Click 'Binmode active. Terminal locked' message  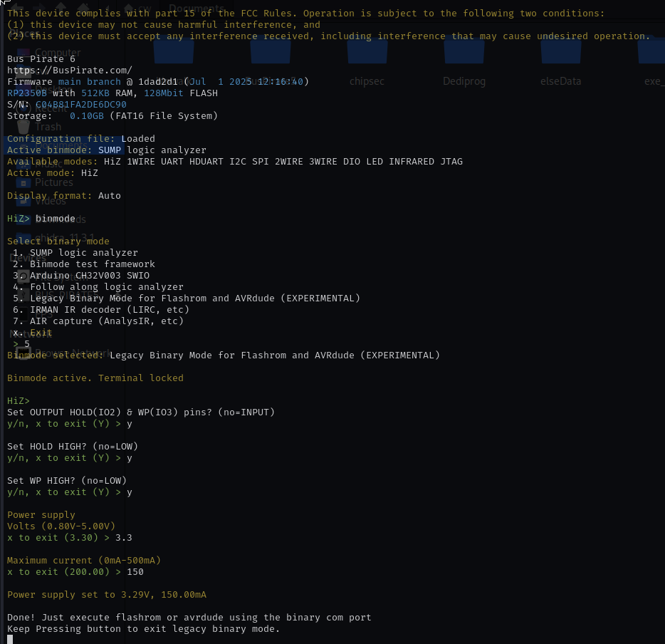[x=95, y=378]
